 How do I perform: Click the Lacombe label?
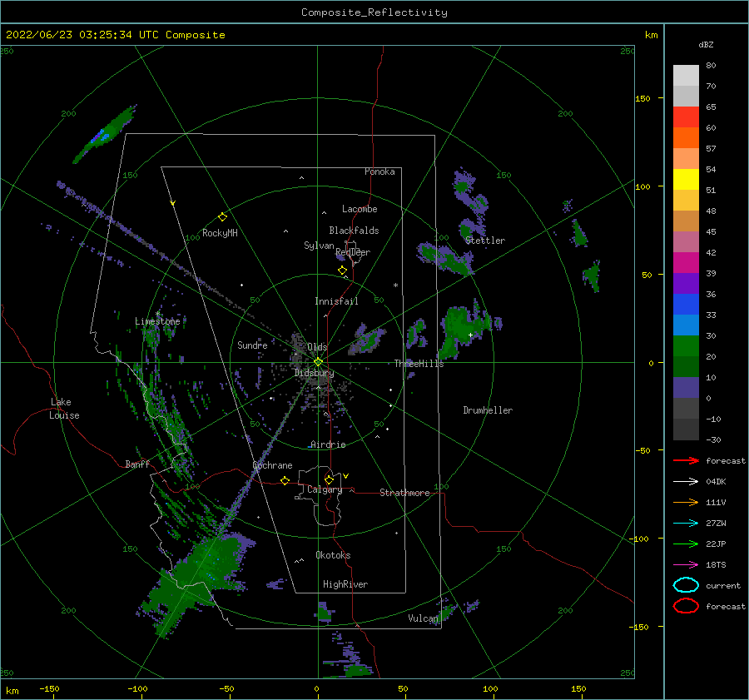click(360, 209)
